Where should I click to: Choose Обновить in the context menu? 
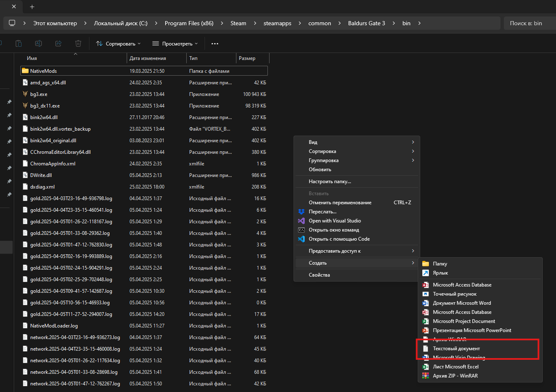pos(357,170)
